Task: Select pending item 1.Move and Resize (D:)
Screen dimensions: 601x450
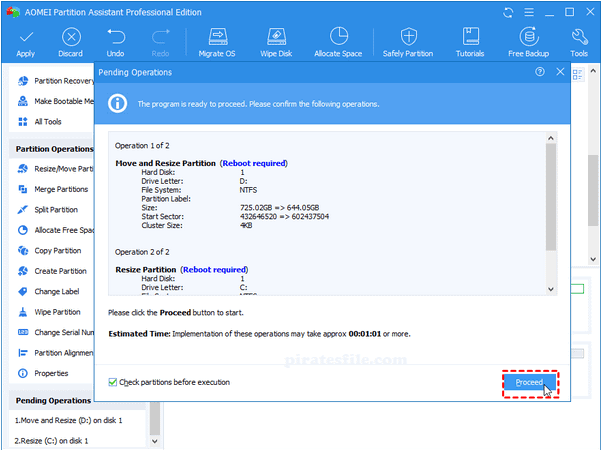Action: pyautogui.click(x=69, y=420)
